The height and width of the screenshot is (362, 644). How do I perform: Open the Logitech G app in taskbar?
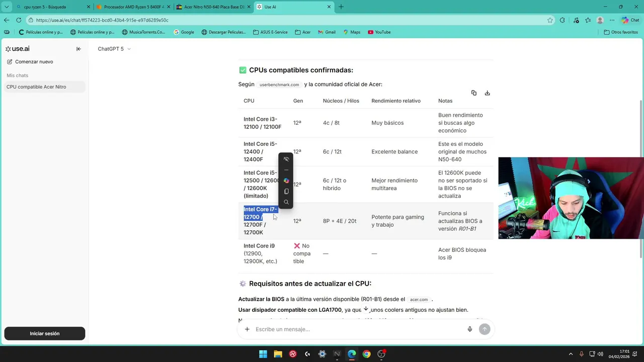point(307,354)
